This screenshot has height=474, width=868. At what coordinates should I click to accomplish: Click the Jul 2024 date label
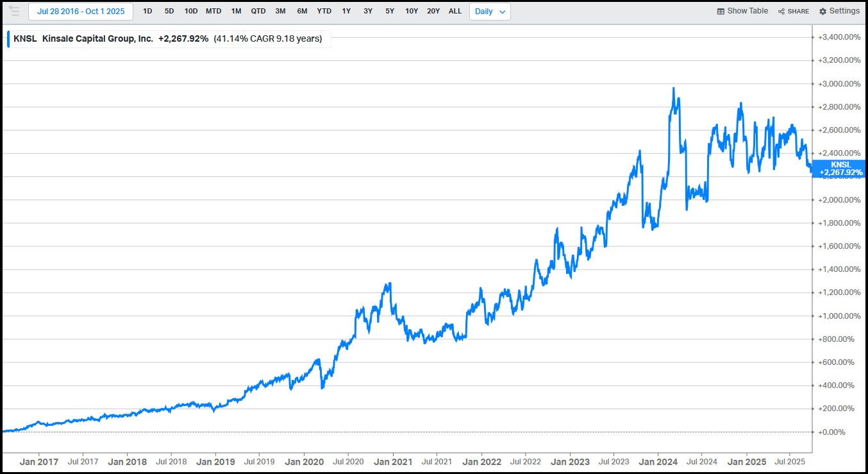(703, 462)
